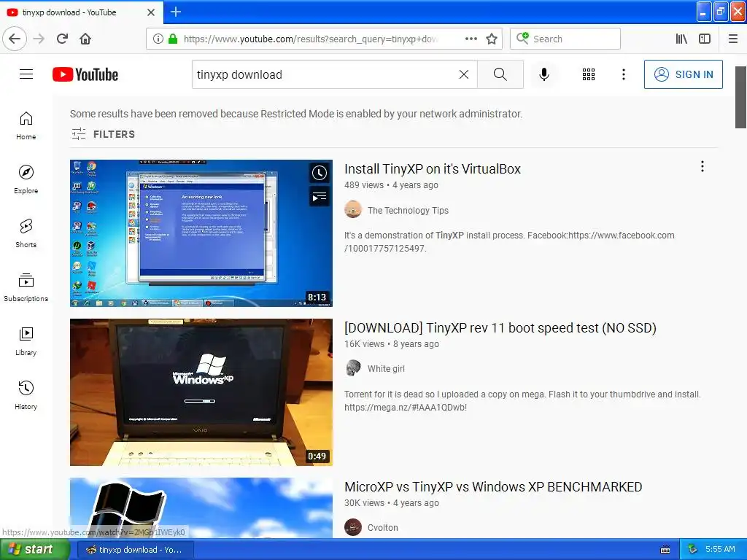Screen dimensions: 747x560
Task: Open the browser home page icon
Action: click(85, 39)
